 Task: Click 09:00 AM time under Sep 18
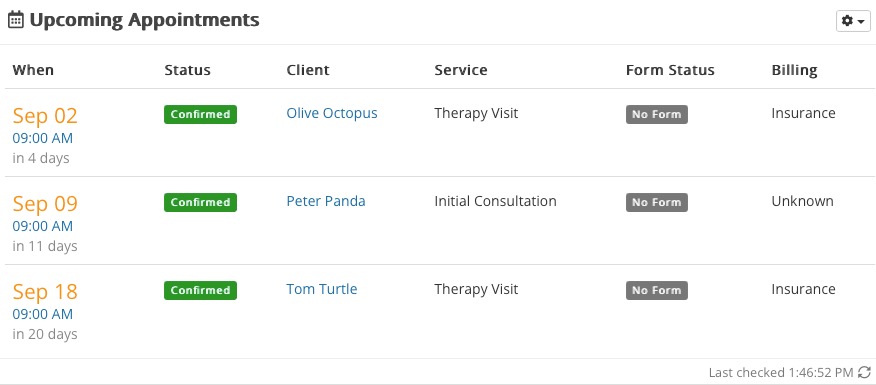pos(42,314)
